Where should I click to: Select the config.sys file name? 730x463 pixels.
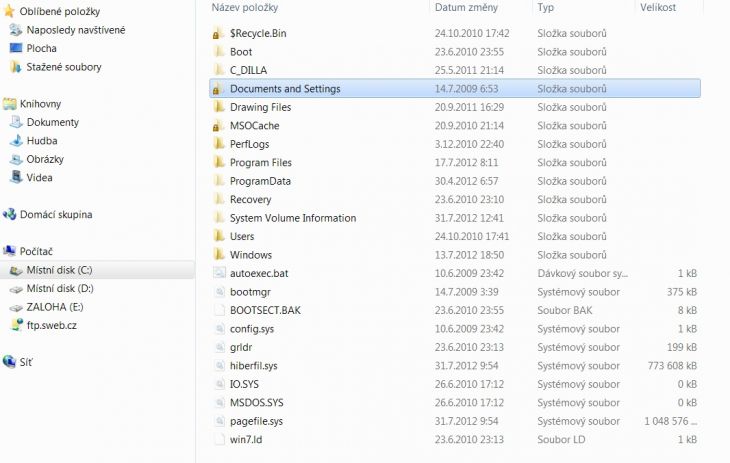point(251,329)
